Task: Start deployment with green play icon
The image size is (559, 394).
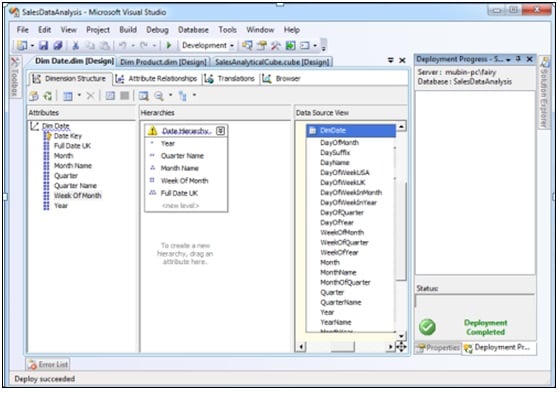Action: pos(169,45)
